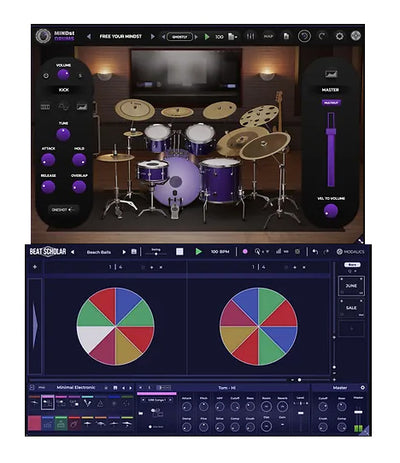Viewport: 400px width, 463px height.
Task: Click the Master graph icon
Action: pos(331,74)
